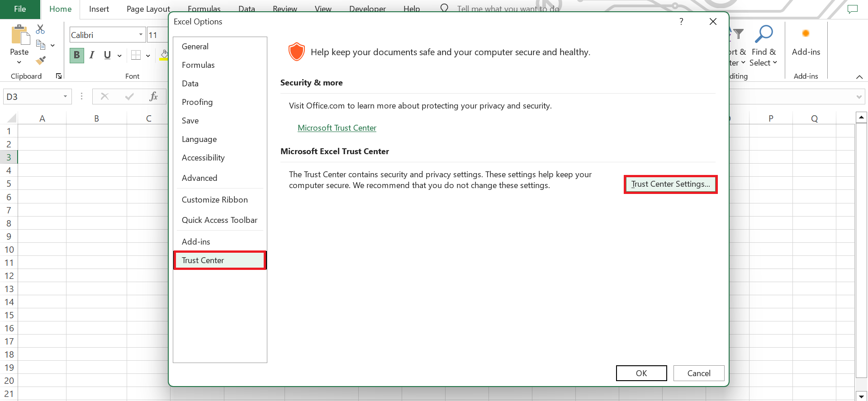Select Language options category
Screen dimensions: 868x401
220,139
